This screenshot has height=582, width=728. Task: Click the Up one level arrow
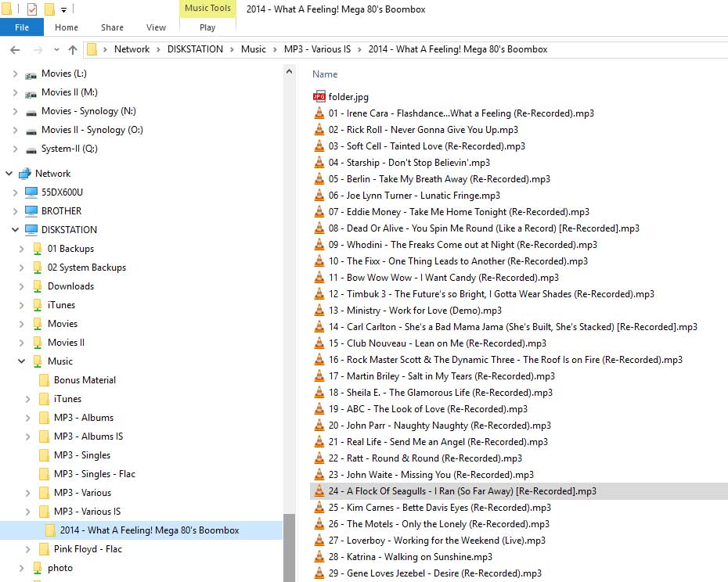pos(73,49)
